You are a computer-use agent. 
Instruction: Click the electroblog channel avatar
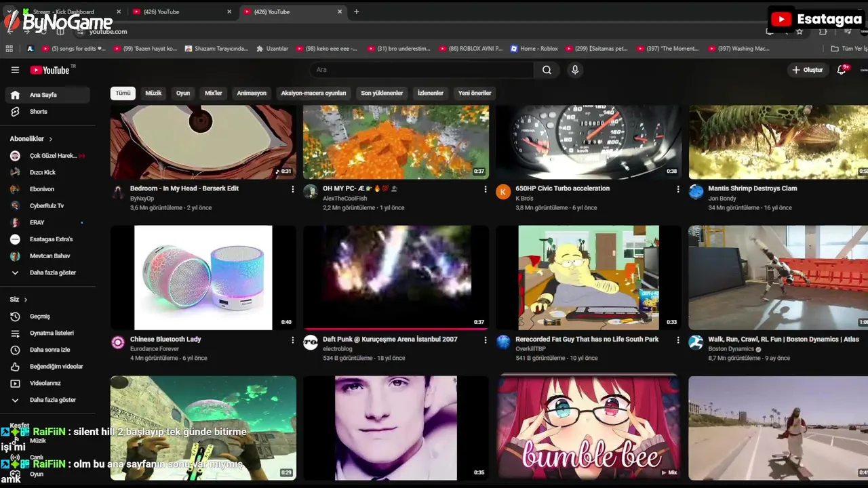pyautogui.click(x=311, y=342)
